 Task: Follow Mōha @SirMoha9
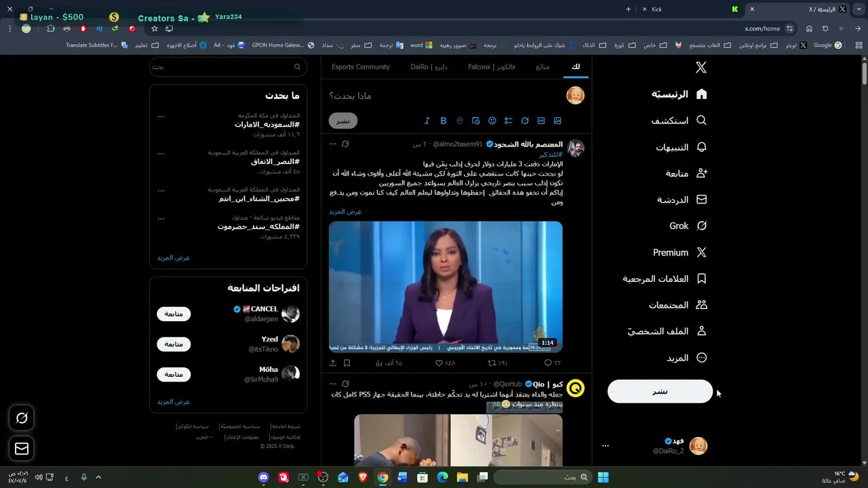tap(174, 374)
